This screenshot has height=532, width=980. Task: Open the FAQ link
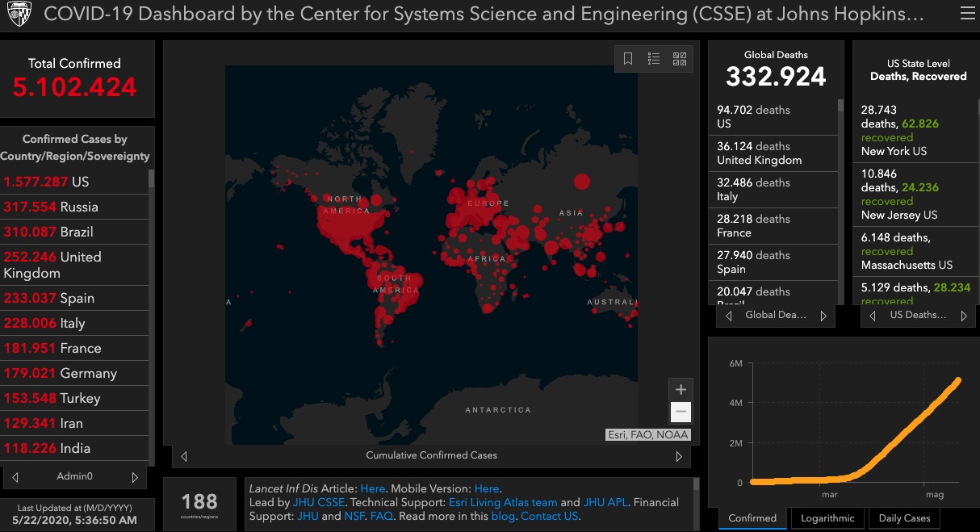(x=381, y=516)
